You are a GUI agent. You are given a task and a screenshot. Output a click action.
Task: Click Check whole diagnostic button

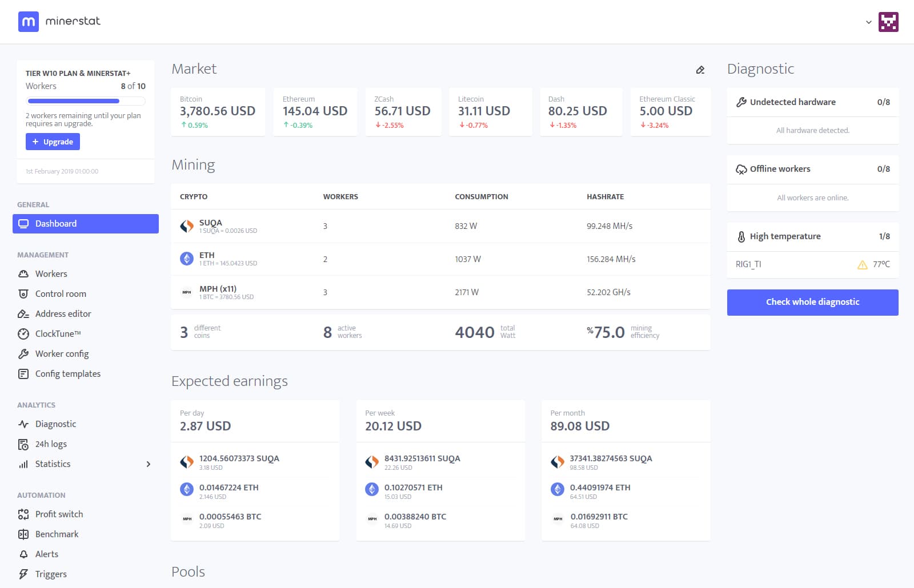[812, 302]
